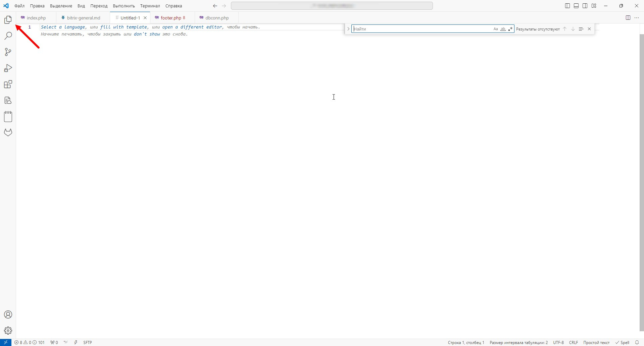Click the 'open a different editor' link
This screenshot has height=346, width=644.
(x=192, y=27)
